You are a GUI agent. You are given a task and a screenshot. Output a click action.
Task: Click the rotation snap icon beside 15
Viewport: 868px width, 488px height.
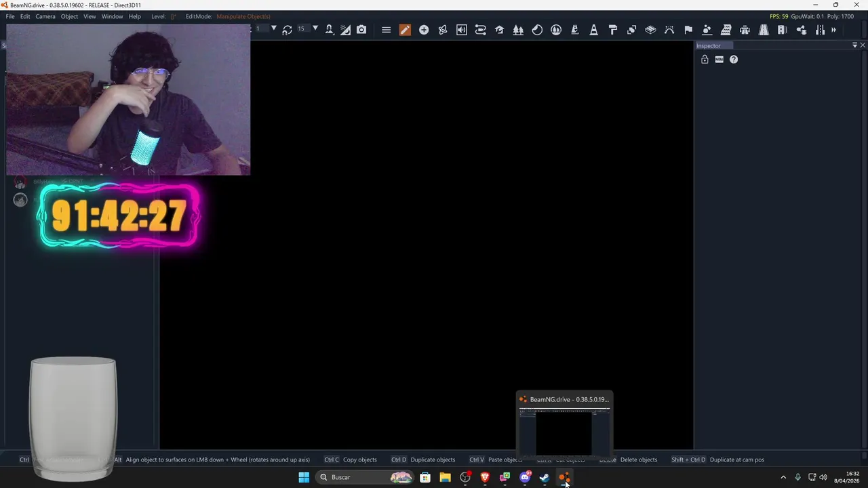(x=287, y=30)
